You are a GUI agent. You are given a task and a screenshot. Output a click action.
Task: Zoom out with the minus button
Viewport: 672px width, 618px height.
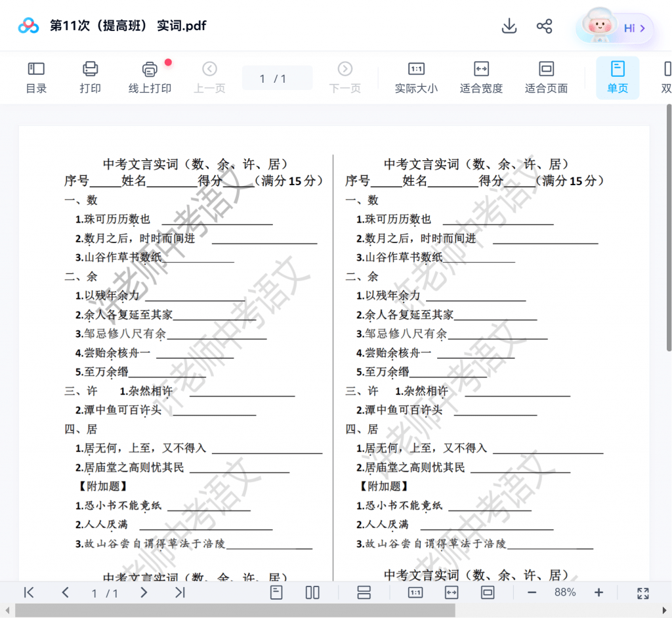tap(532, 592)
